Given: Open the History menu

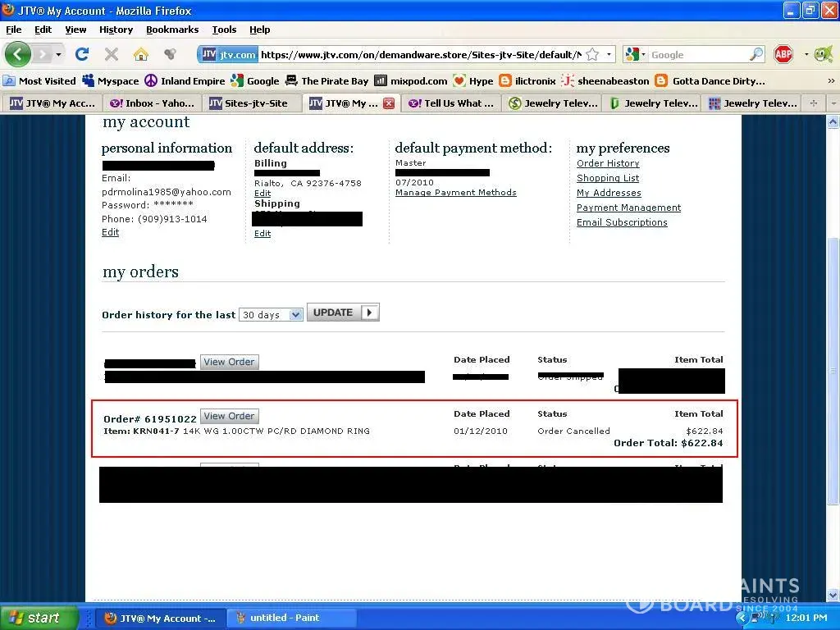Looking at the screenshot, I should pyautogui.click(x=116, y=30).
